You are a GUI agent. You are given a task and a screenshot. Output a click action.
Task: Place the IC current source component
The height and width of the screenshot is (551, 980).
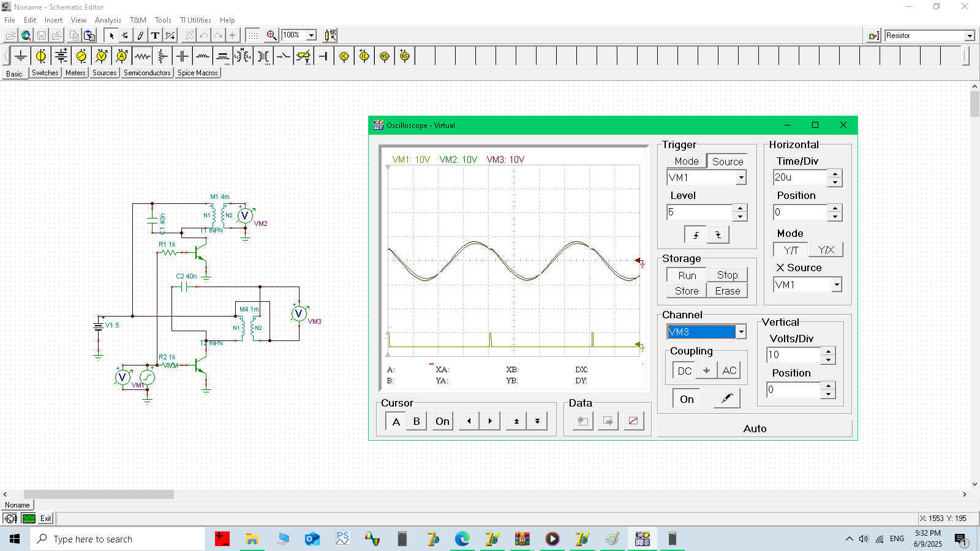(344, 56)
